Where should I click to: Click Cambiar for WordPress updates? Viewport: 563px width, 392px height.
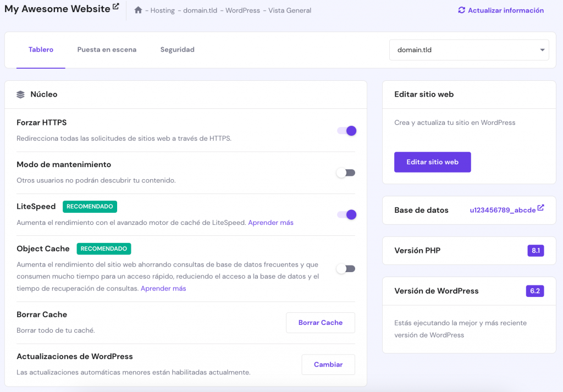(328, 365)
